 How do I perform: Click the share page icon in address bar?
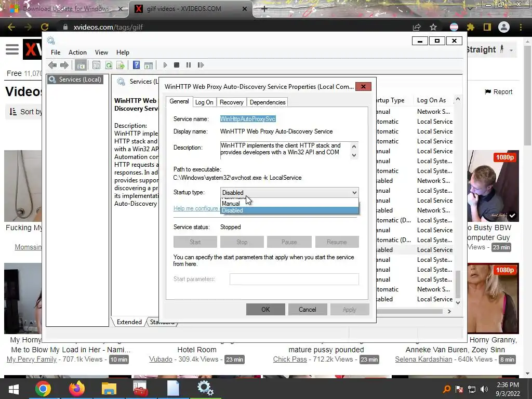pos(416,27)
